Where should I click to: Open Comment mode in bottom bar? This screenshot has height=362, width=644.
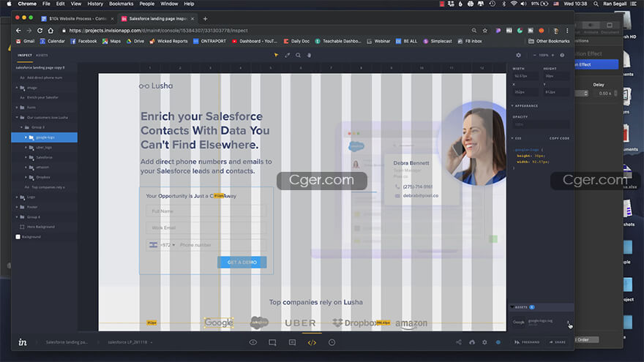click(292, 342)
